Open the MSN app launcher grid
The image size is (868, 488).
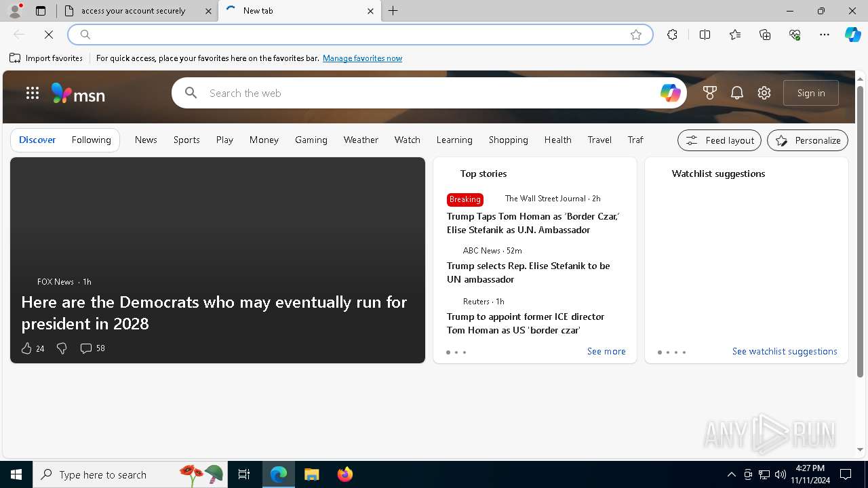pyautogui.click(x=33, y=93)
